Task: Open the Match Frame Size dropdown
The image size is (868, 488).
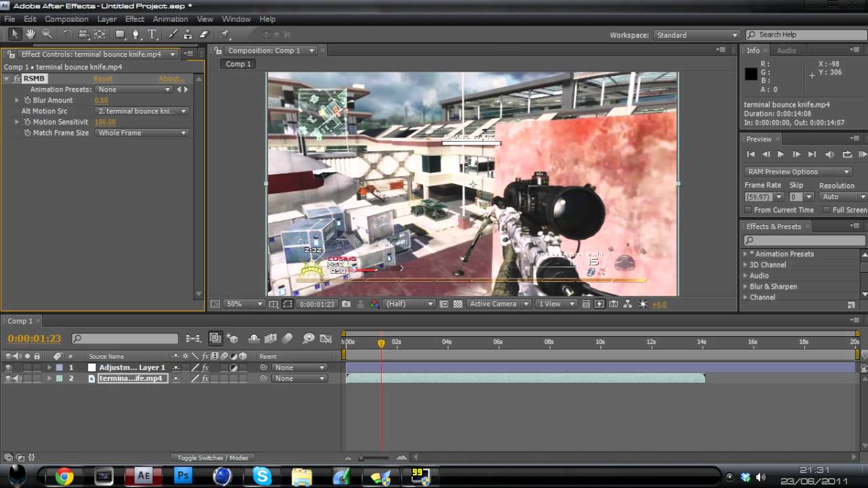Action: click(x=142, y=133)
